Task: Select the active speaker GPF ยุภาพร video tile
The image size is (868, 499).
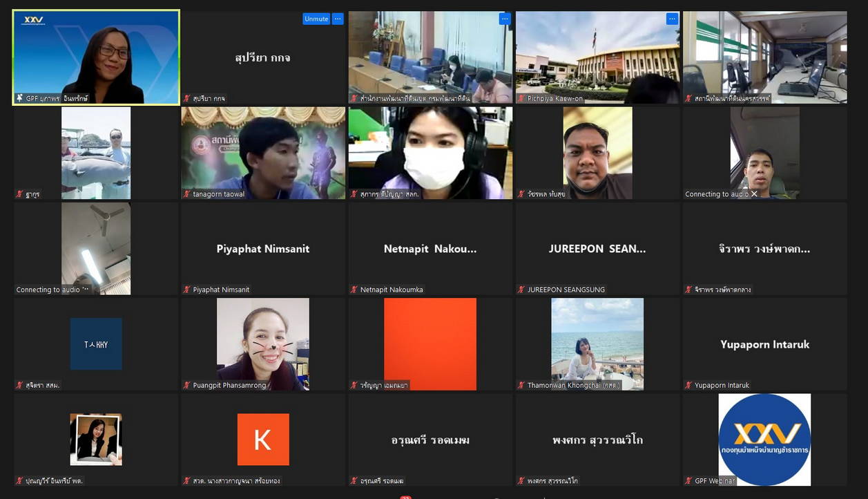Action: pyautogui.click(x=96, y=57)
